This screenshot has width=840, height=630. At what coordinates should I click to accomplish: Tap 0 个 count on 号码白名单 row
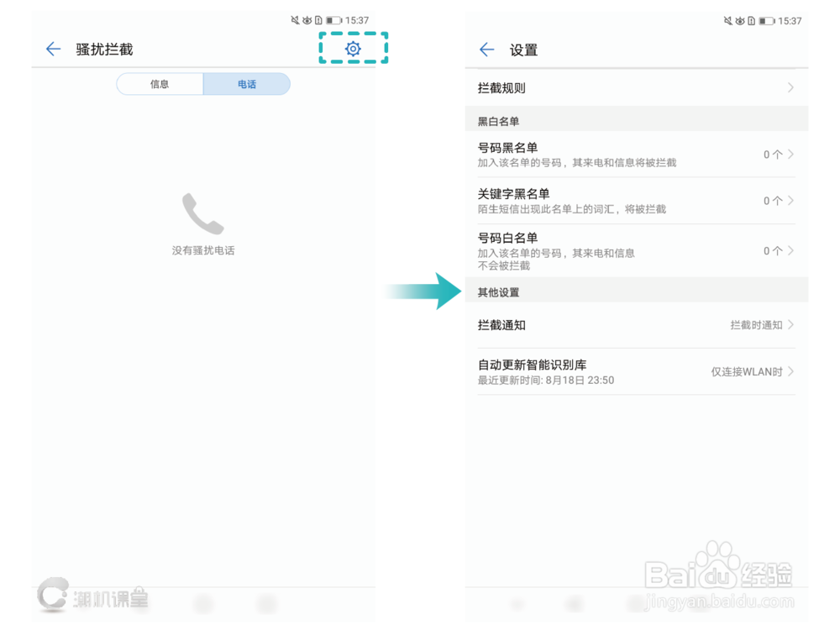pos(773,250)
